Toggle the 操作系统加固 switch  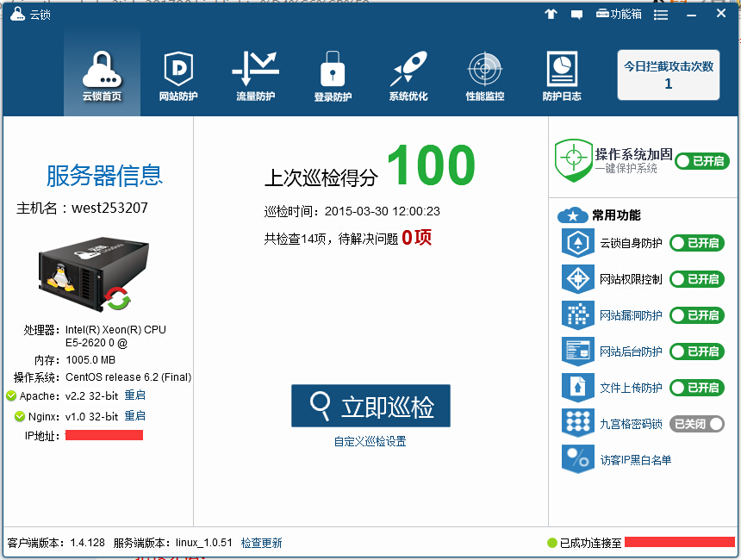[x=701, y=161]
